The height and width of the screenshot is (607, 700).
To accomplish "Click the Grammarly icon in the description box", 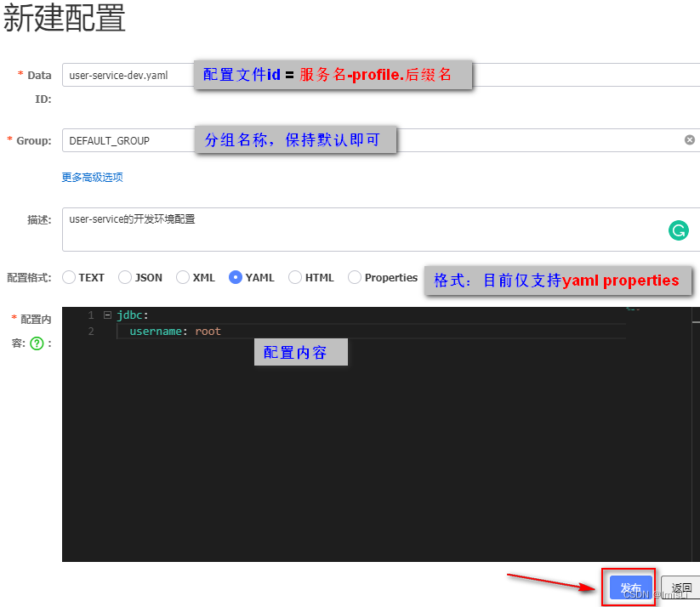I will [678, 230].
